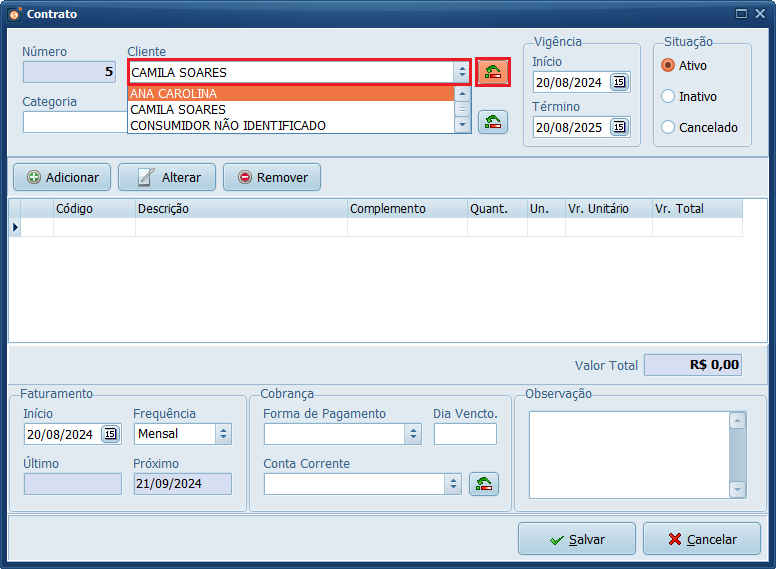Click the Último billing field
This screenshot has width=776, height=569.
pos(73,484)
